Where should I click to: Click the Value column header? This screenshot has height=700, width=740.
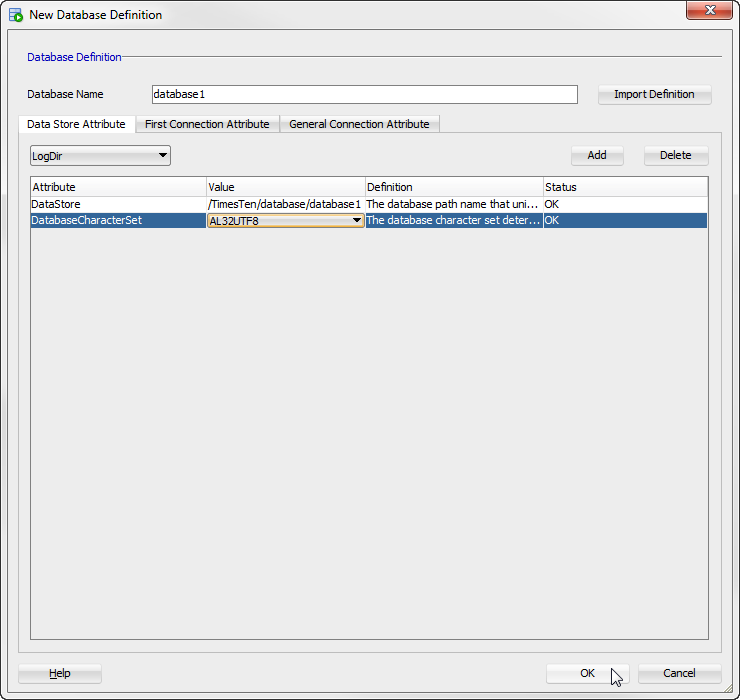(x=286, y=187)
